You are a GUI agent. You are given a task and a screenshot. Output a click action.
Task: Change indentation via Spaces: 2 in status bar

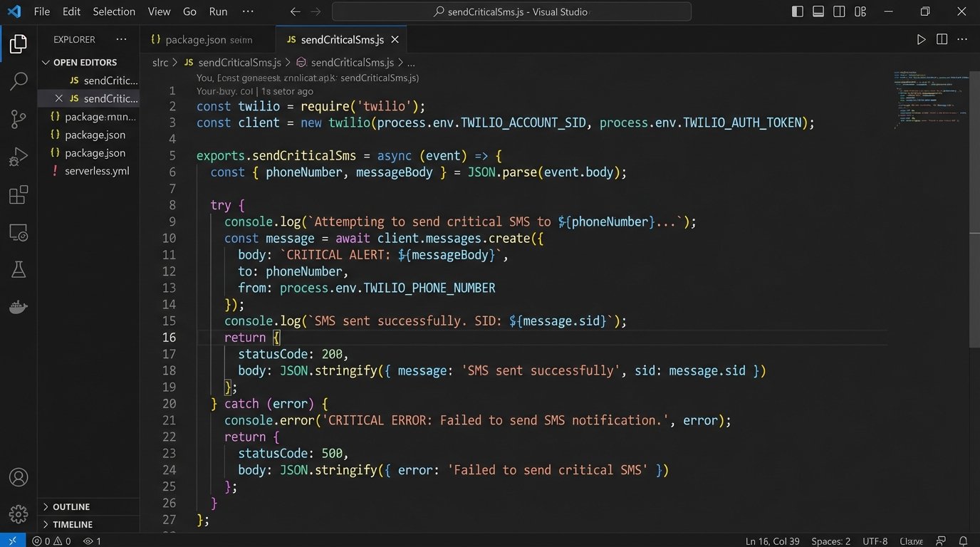tap(830, 541)
